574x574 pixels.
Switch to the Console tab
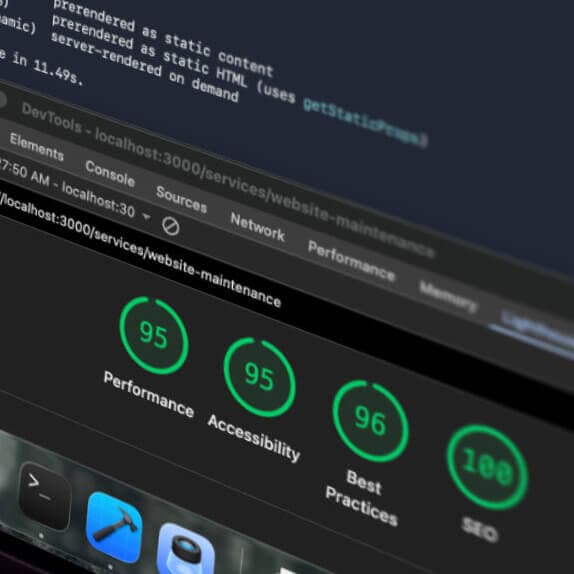(x=110, y=174)
